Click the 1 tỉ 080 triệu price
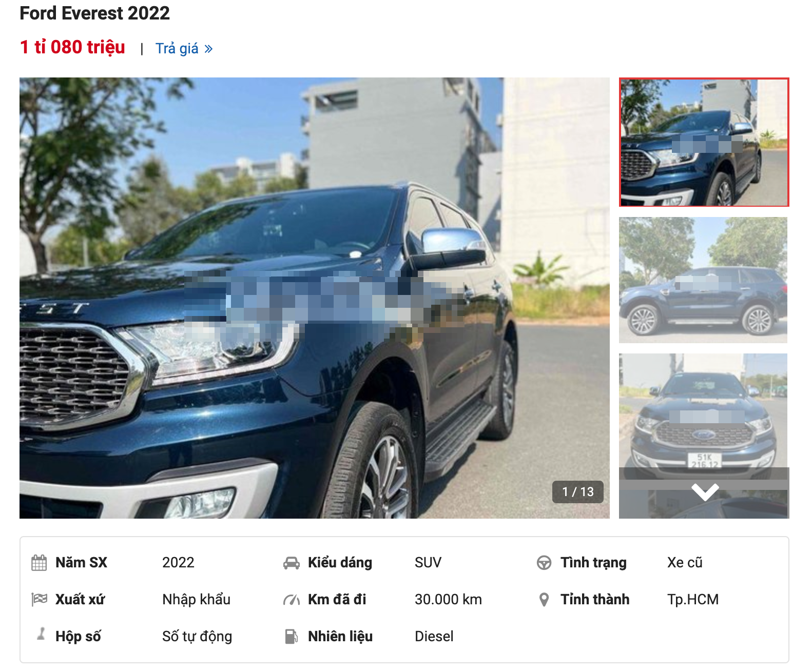This screenshot has height=671, width=812. point(72,47)
